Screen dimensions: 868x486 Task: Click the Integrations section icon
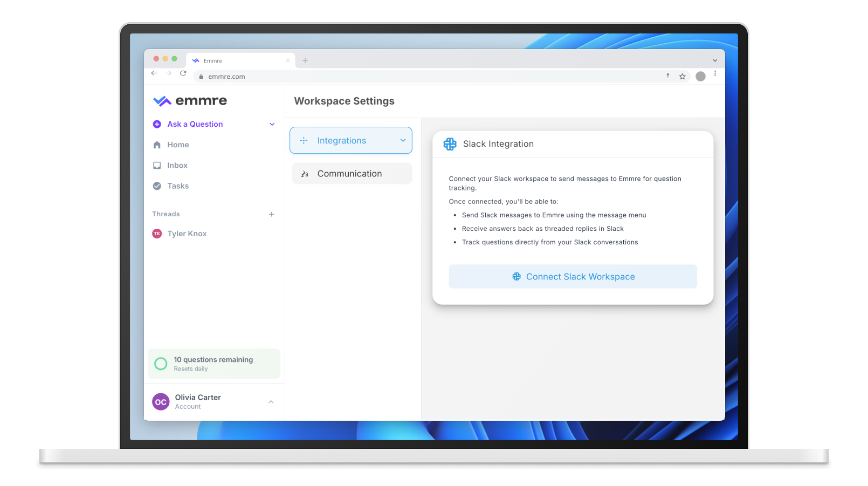point(304,141)
